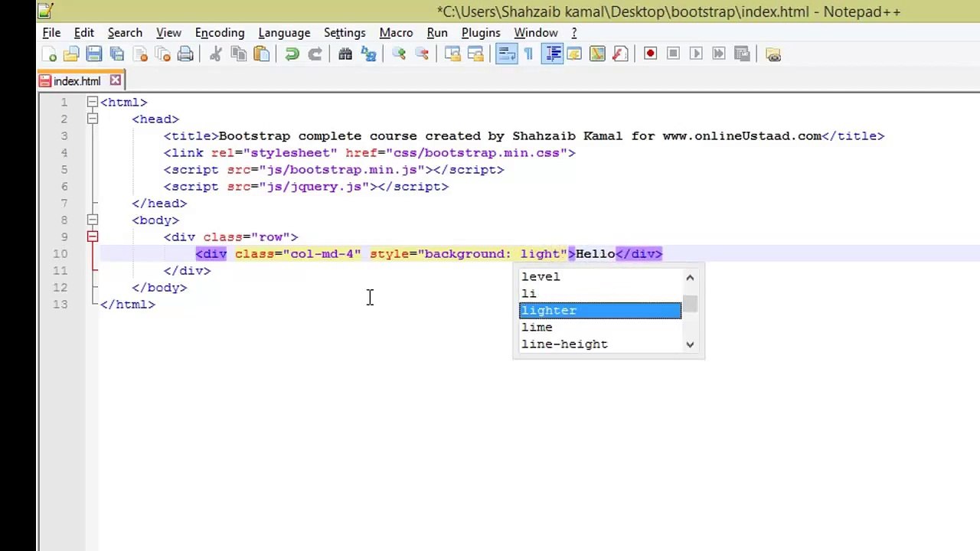This screenshot has height=551, width=980.
Task: Click the Save Recorded Macro icon
Action: point(742,54)
